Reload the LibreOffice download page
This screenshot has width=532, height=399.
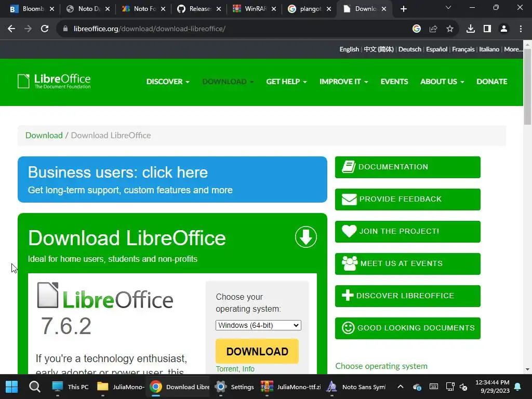pos(45,29)
